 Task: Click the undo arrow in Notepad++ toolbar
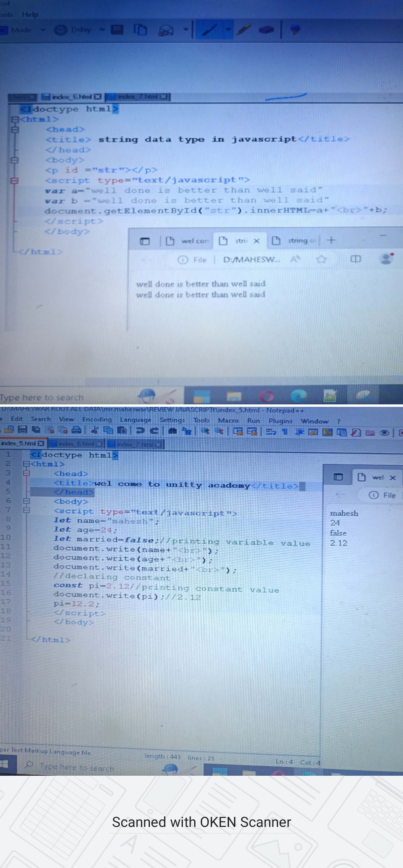(140, 431)
